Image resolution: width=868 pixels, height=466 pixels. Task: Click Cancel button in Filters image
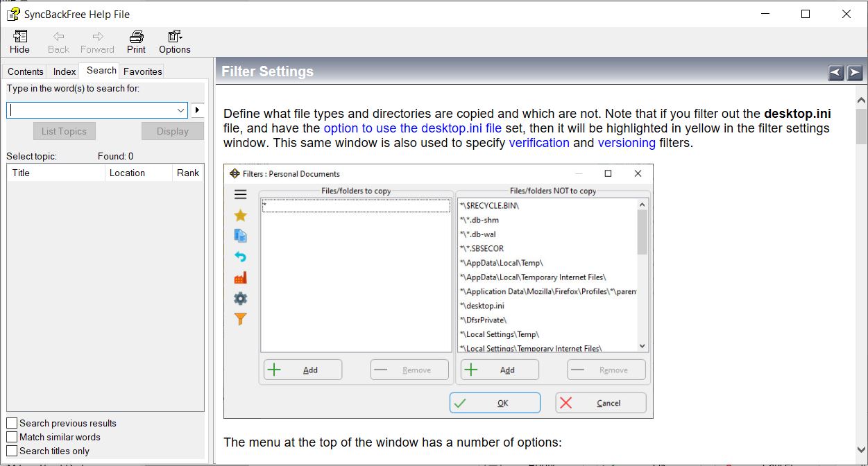coord(601,403)
